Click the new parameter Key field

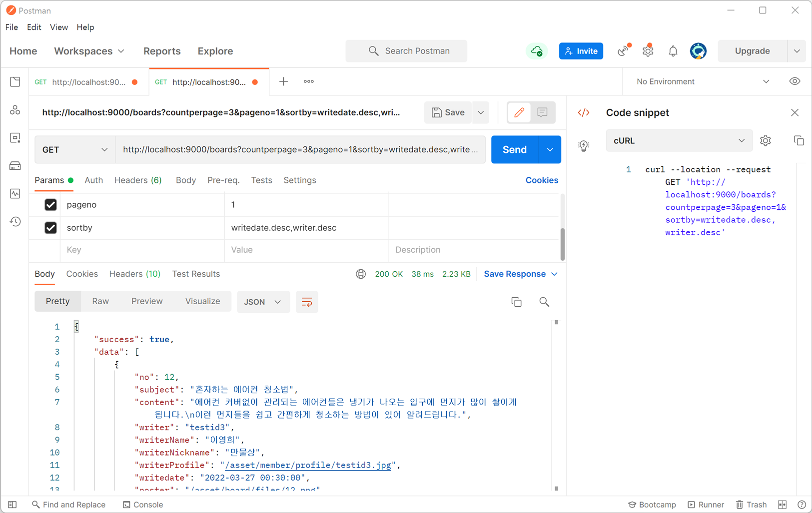point(142,250)
